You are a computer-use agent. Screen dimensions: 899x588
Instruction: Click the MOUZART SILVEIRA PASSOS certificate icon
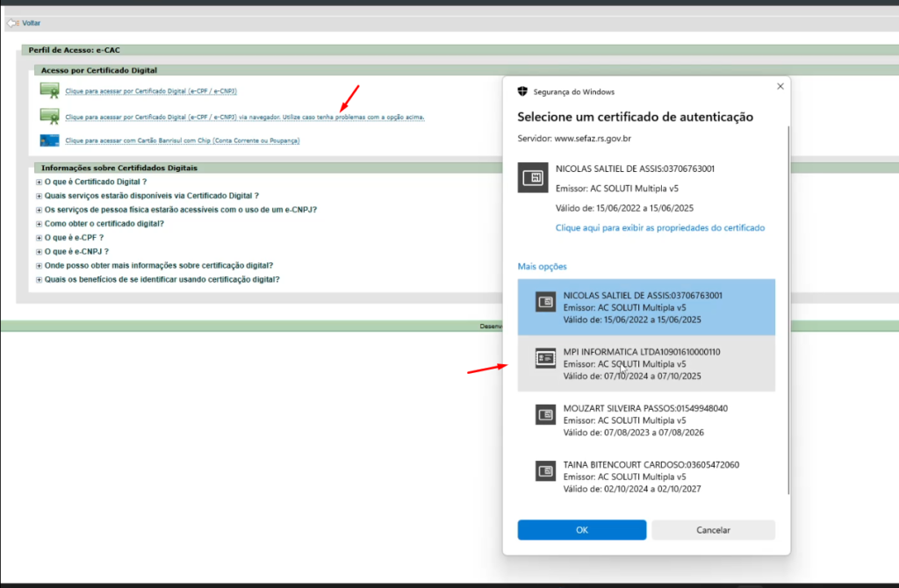tap(546, 414)
